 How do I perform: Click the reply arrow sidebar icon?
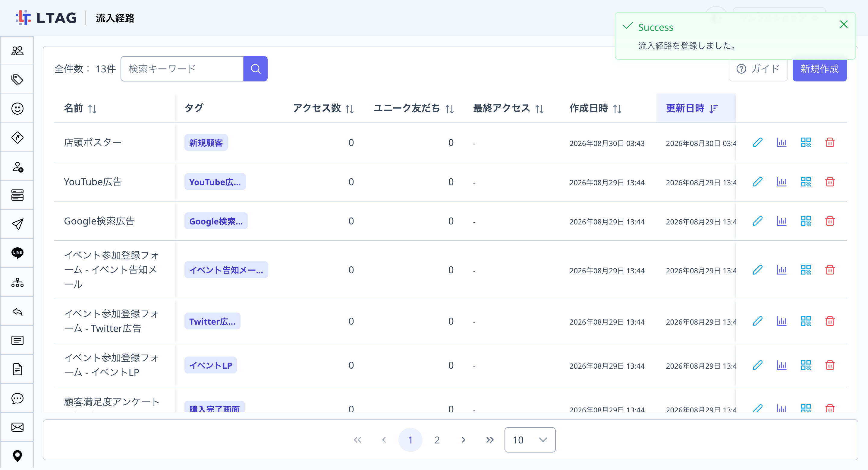coord(17,312)
